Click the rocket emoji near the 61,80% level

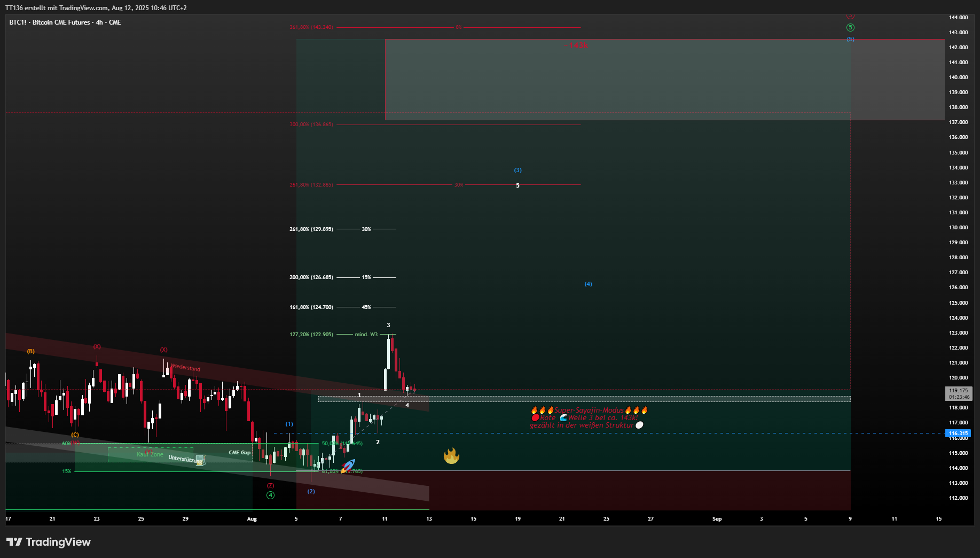tap(349, 466)
